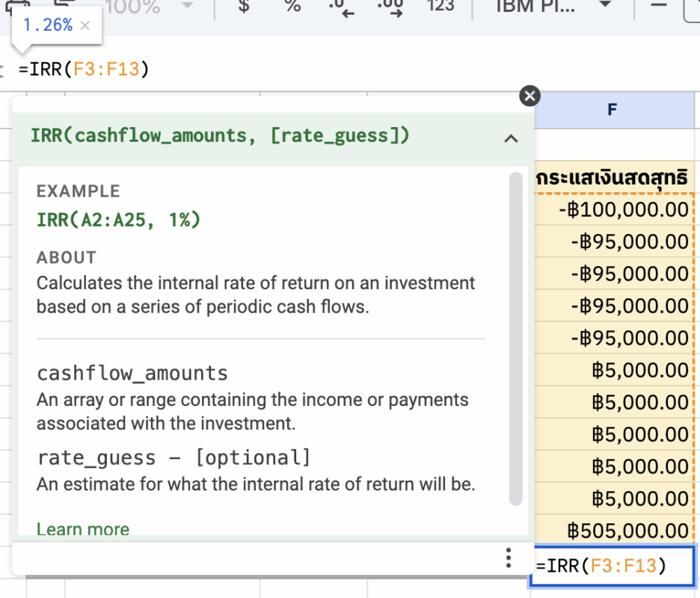Viewport: 700px width, 598px height.
Task: Click the help popup vertical scrollbar
Action: tap(515, 336)
